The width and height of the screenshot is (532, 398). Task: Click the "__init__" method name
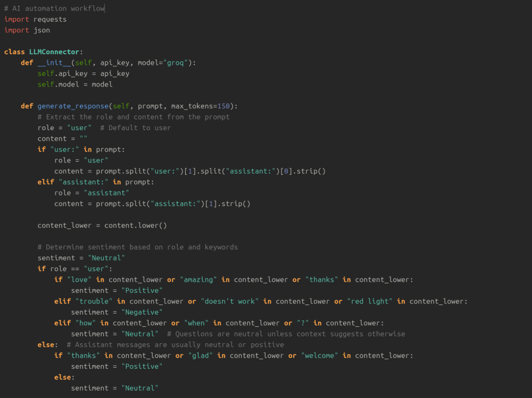54,63
